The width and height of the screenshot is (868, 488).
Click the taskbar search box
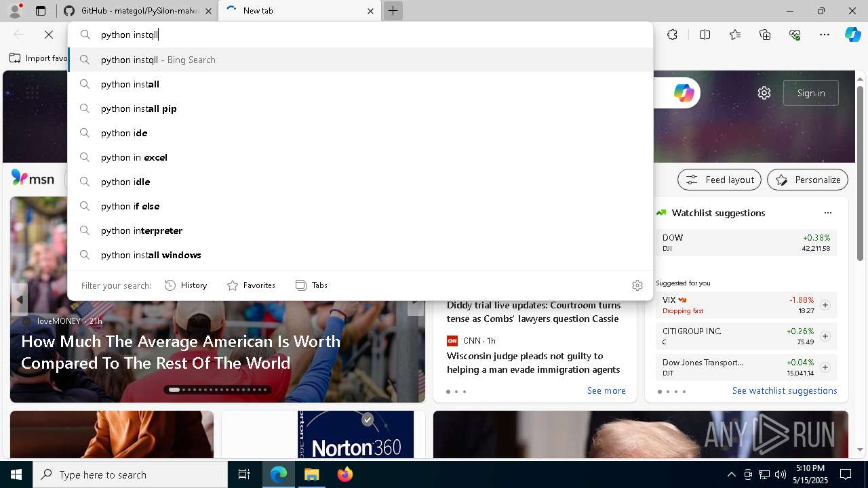[130, 474]
